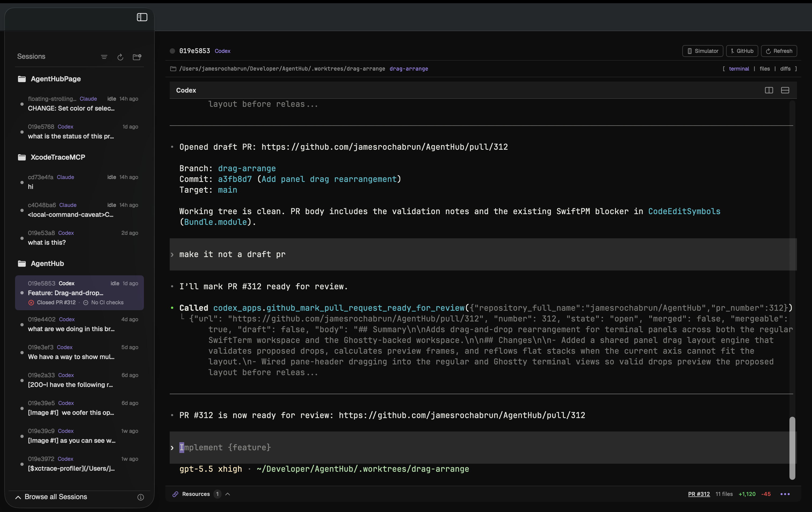This screenshot has height=512, width=812.
Task: Split Codex panel into stacked rows
Action: coord(785,90)
